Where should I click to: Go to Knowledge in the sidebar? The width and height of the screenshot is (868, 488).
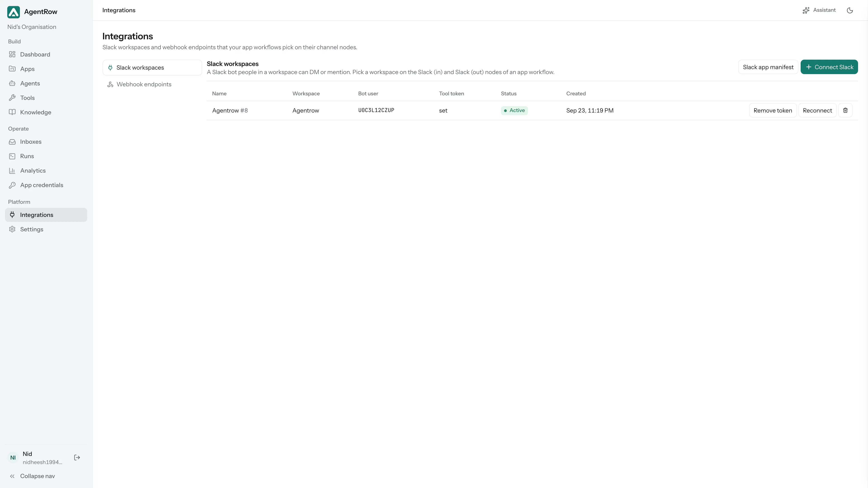46,112
